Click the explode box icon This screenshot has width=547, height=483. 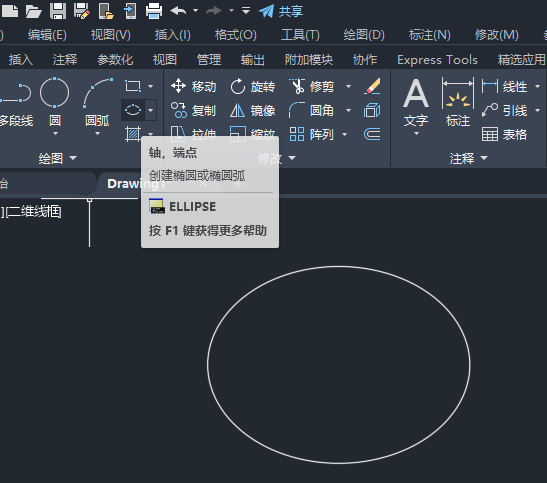click(372, 111)
